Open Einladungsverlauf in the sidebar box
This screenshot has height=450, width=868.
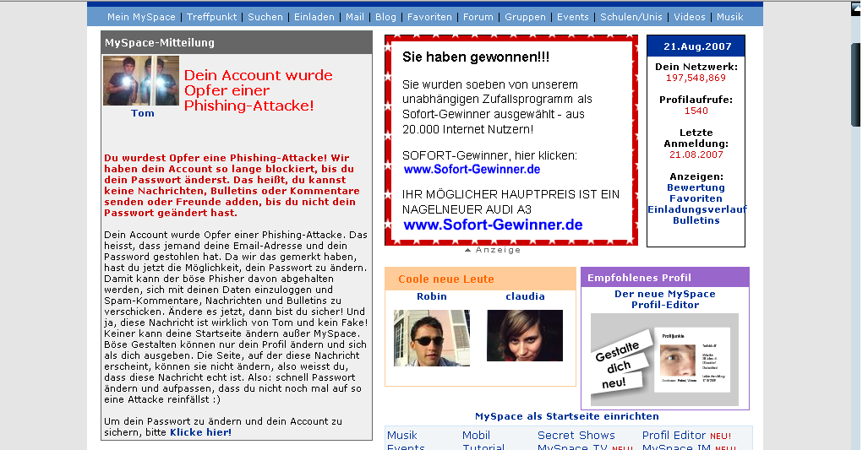point(696,209)
